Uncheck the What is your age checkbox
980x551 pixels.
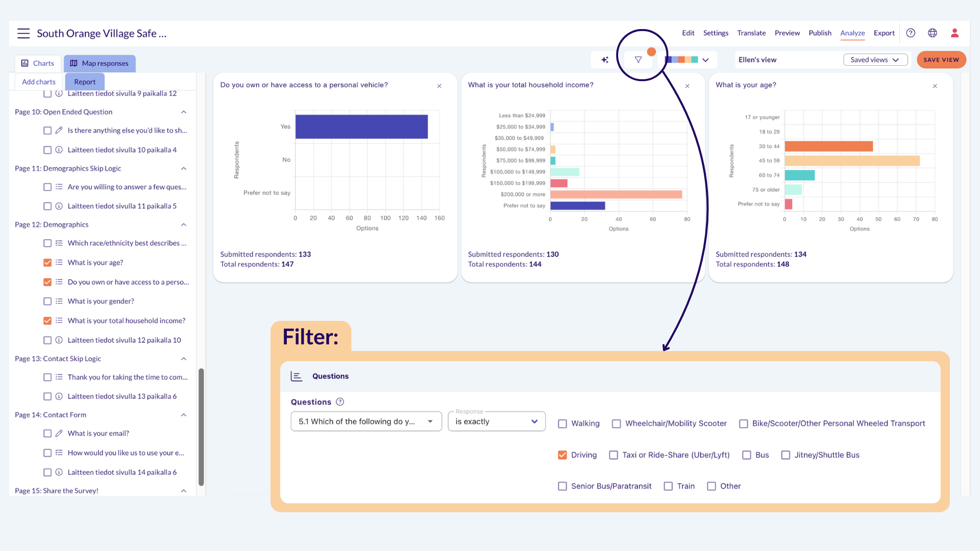coord(47,263)
